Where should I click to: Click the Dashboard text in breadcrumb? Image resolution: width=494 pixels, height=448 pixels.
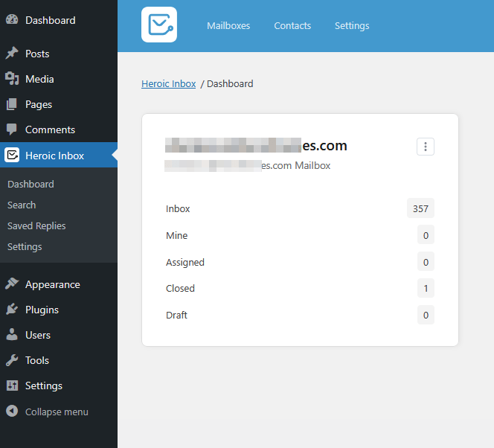click(230, 84)
